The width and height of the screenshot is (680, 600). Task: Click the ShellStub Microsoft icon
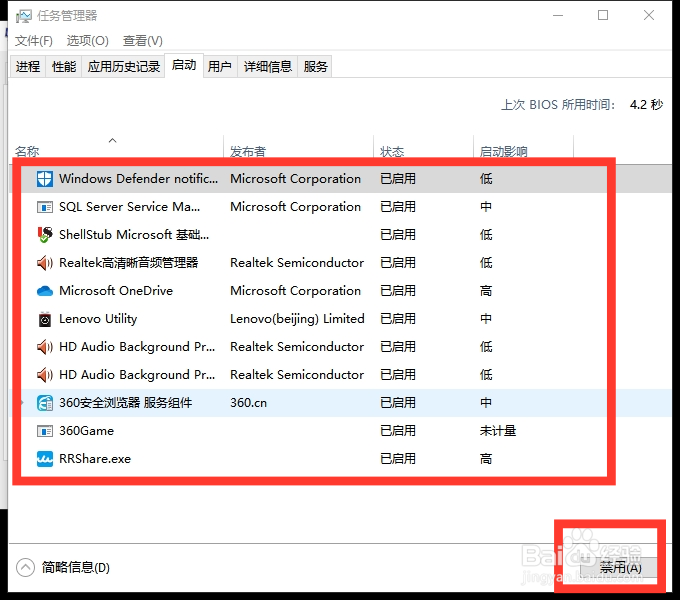point(45,235)
